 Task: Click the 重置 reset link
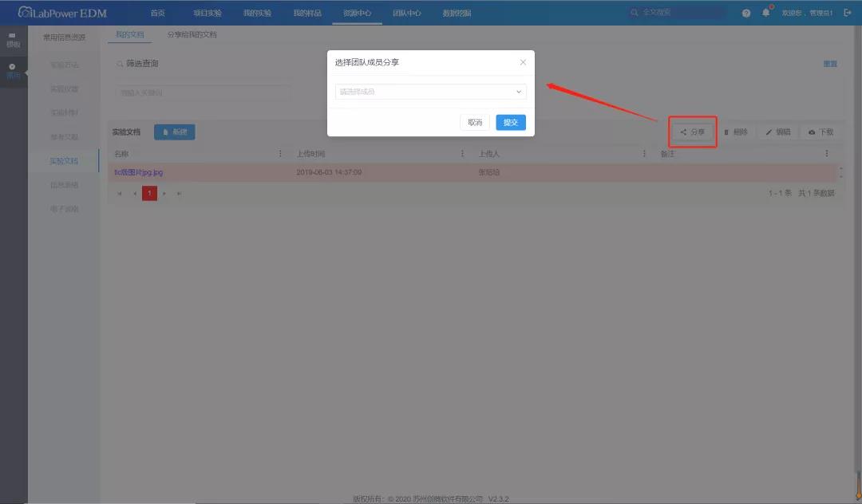[830, 64]
